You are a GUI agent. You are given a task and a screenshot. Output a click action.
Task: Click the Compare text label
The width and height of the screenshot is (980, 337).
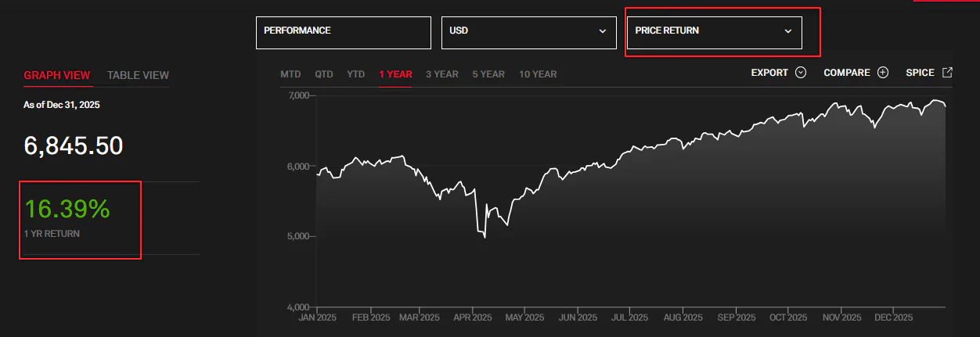coord(847,73)
